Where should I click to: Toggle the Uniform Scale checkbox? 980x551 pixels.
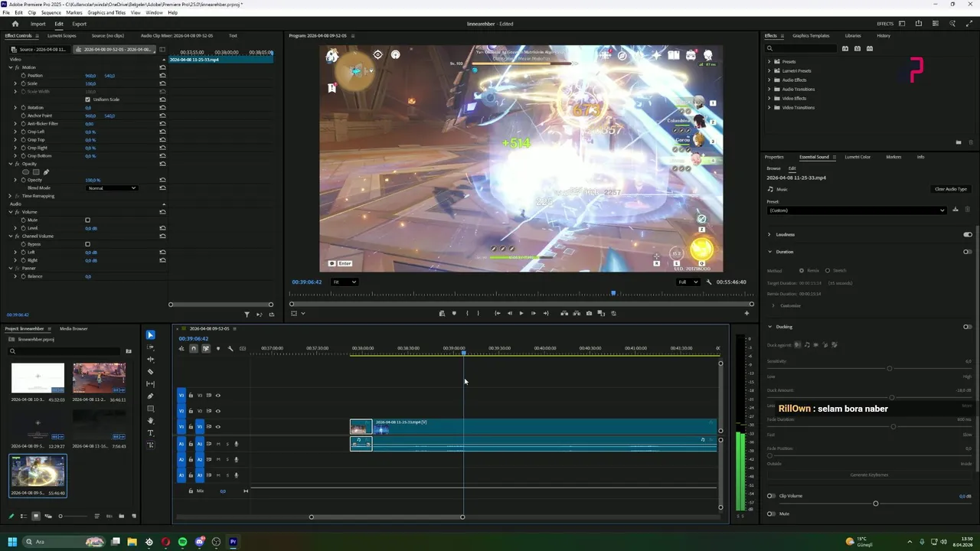87,99
